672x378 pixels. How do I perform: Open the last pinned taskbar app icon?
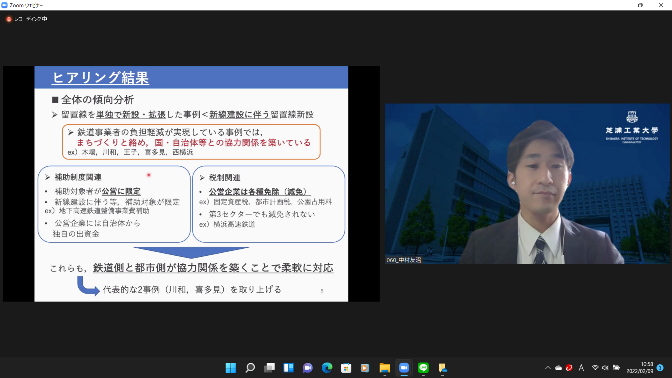pyautogui.click(x=442, y=368)
